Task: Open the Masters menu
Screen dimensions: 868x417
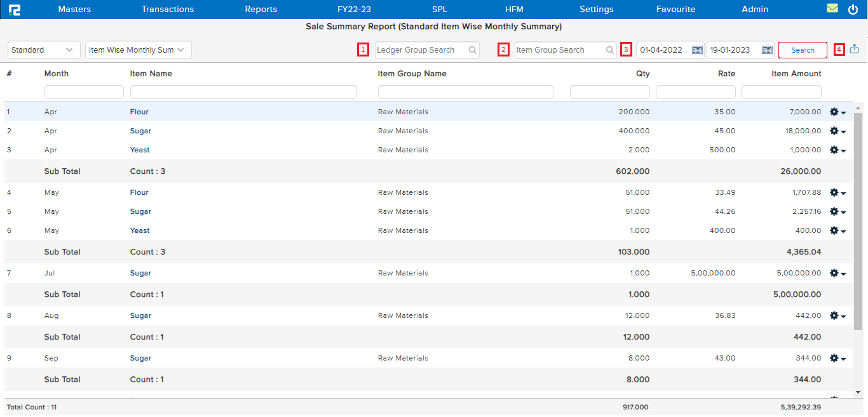Action: coord(74,9)
